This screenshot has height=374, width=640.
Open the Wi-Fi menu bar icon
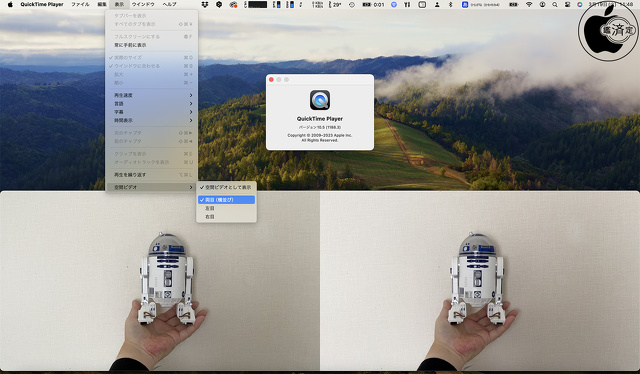point(529,4)
